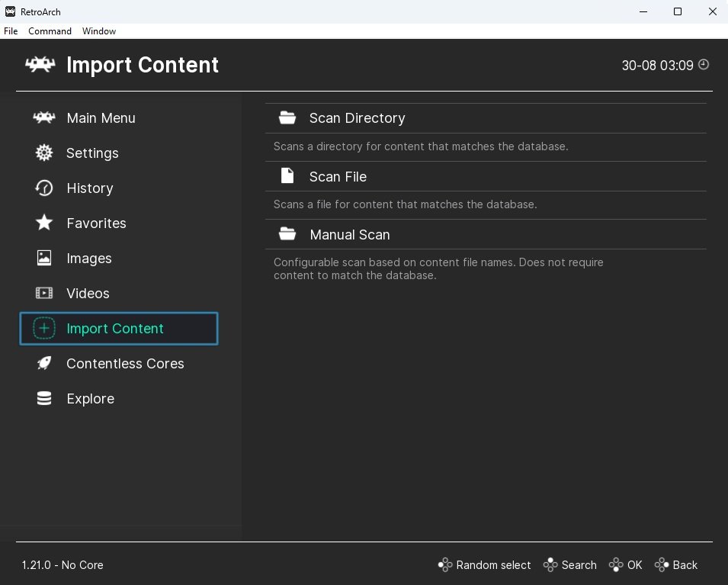This screenshot has width=728, height=585.
Task: Choose the Manual Scan entry
Action: [x=486, y=235]
